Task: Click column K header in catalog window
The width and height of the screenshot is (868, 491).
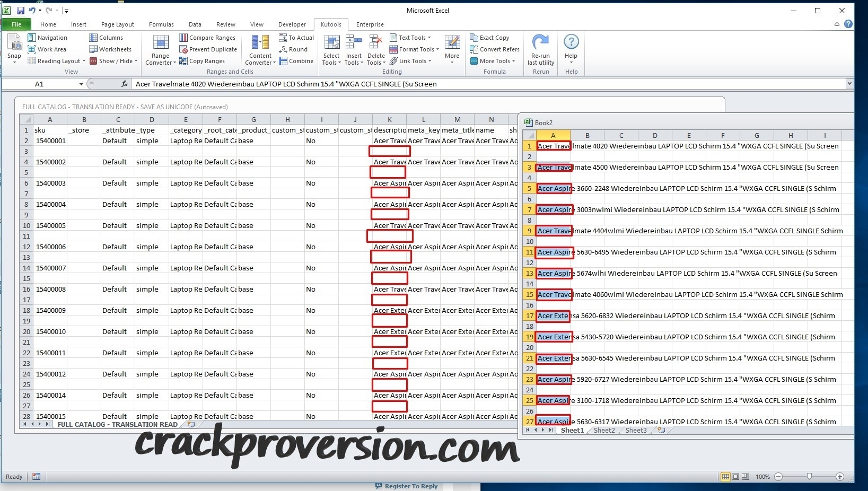Action: (x=389, y=119)
